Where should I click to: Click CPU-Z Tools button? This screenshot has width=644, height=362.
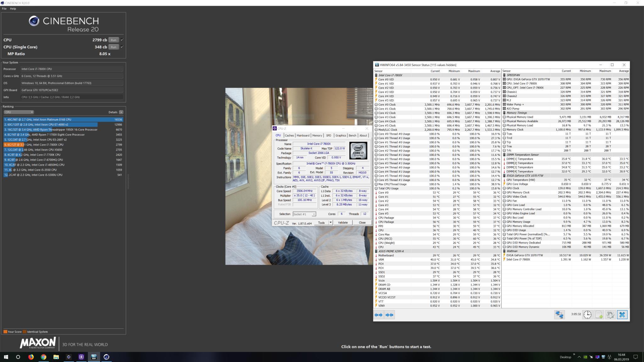(321, 222)
